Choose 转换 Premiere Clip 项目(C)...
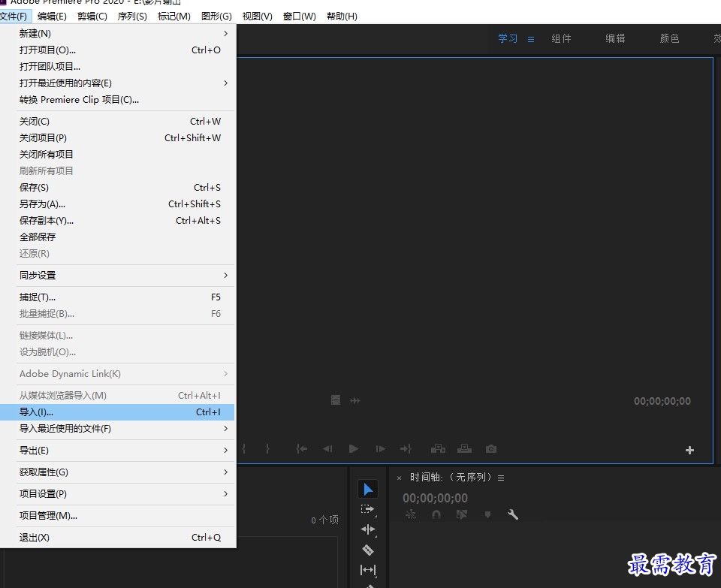Screen dimensions: 721x588 (117, 100)
